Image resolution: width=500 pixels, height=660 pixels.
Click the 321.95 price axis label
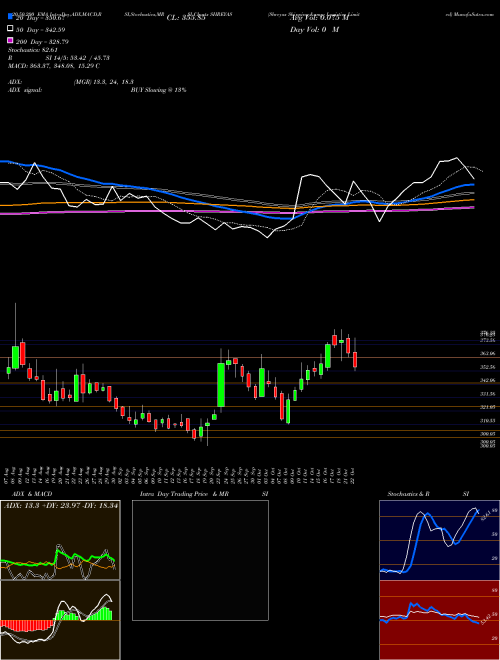pos(489,407)
